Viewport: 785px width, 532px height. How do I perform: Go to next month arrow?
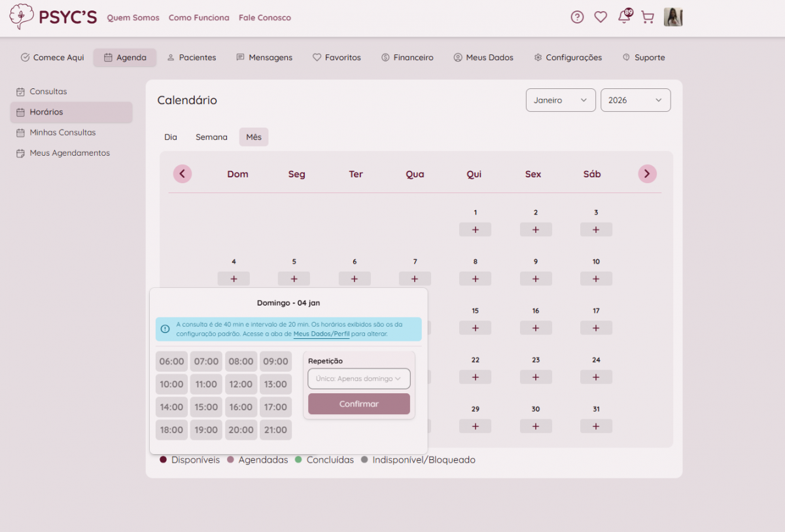(x=647, y=174)
